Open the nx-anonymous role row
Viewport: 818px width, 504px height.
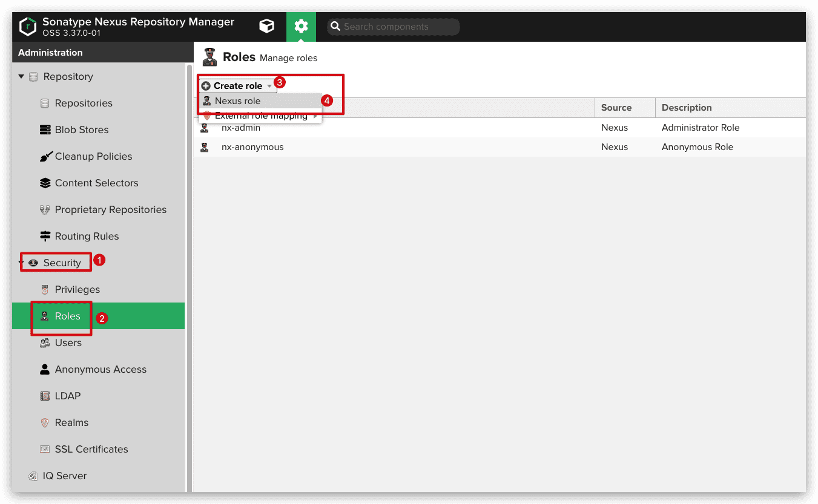coord(252,147)
